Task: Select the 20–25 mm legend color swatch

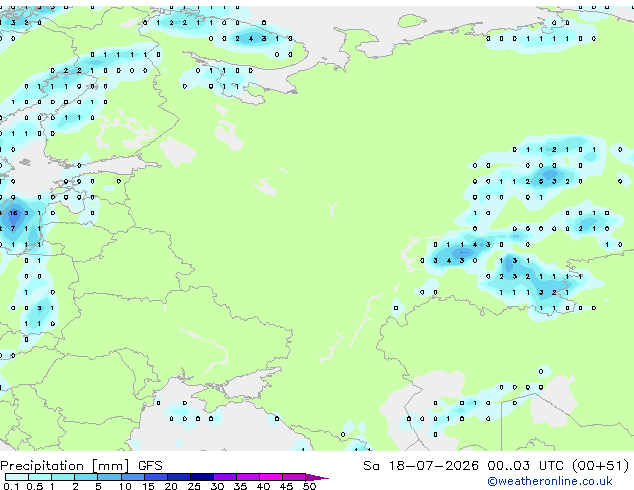Action: 179,477
